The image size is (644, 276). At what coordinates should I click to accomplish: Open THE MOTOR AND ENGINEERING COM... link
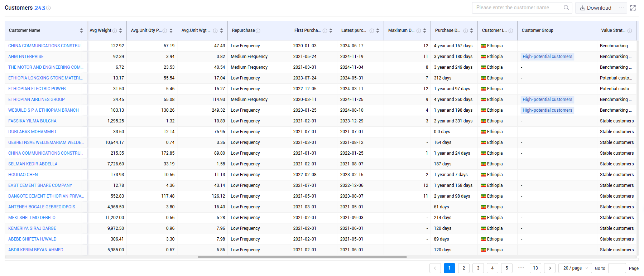46,67
